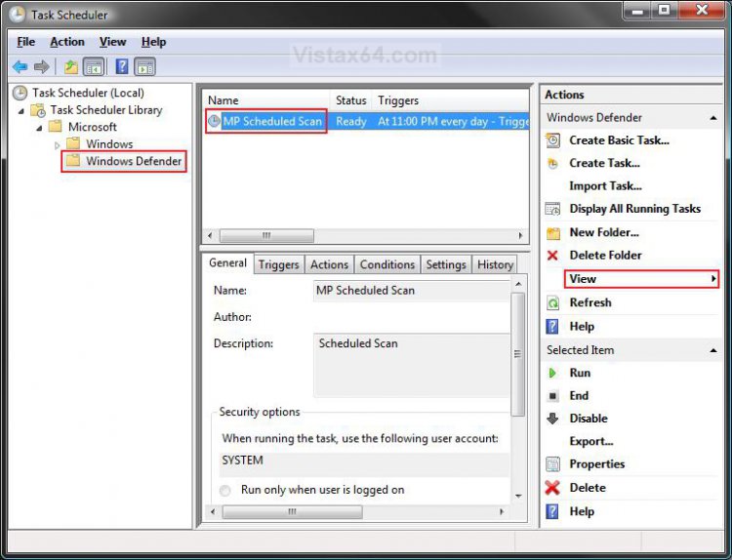
Task: Click the Export... action
Action: coord(591,442)
